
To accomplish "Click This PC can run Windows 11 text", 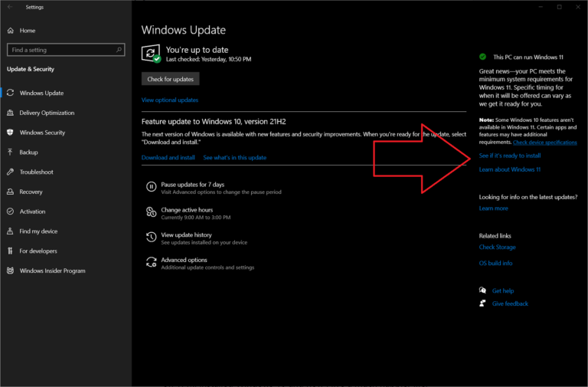I will click(528, 57).
